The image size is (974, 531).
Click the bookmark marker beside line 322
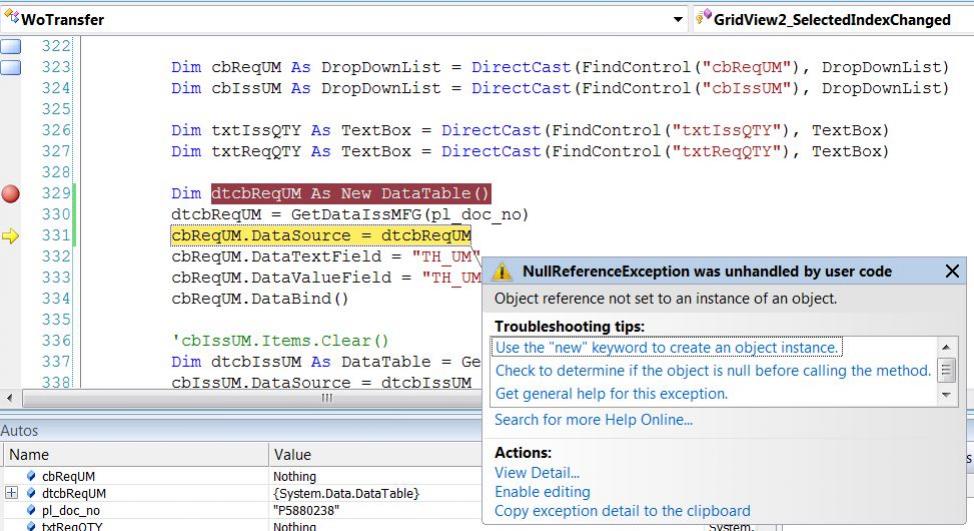point(11,46)
